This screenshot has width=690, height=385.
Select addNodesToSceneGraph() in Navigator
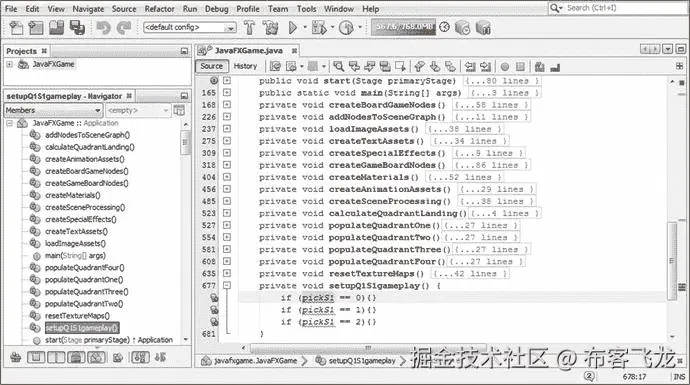(87, 135)
